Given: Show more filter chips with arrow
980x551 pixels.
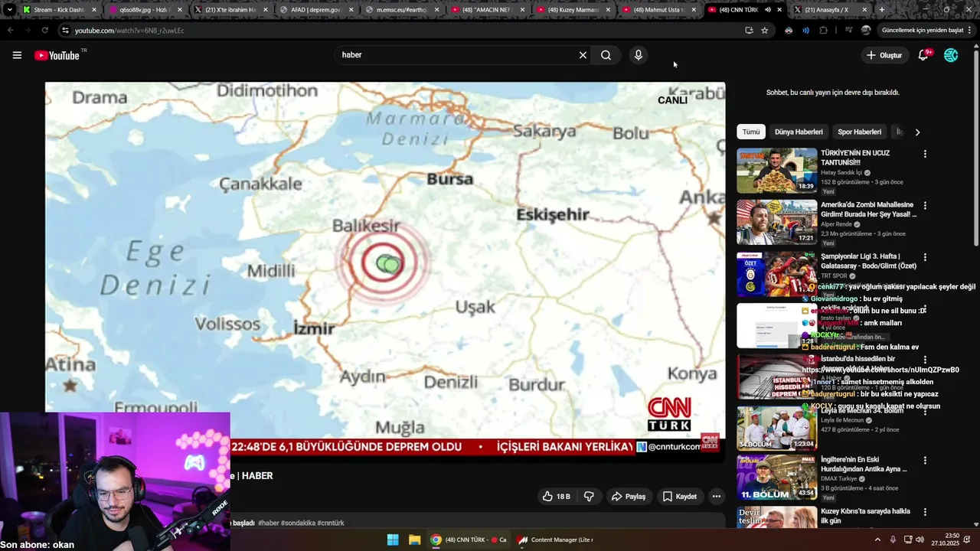Looking at the screenshot, I should (x=917, y=132).
